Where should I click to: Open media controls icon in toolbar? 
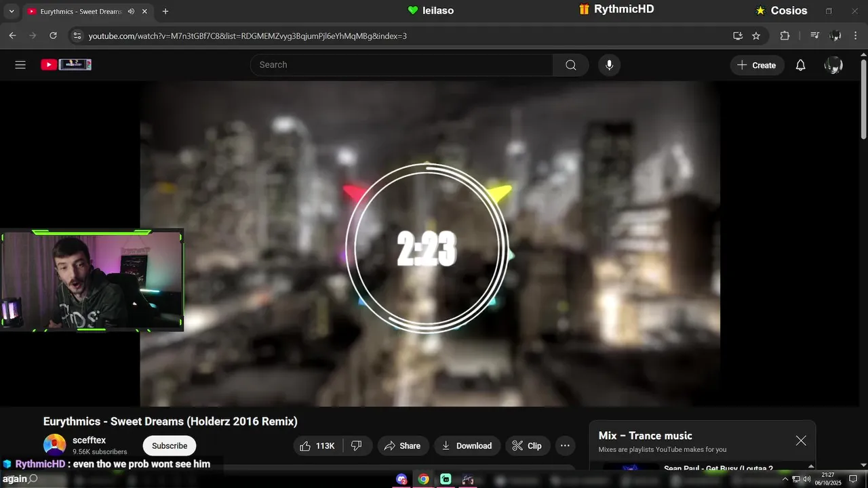[815, 36]
